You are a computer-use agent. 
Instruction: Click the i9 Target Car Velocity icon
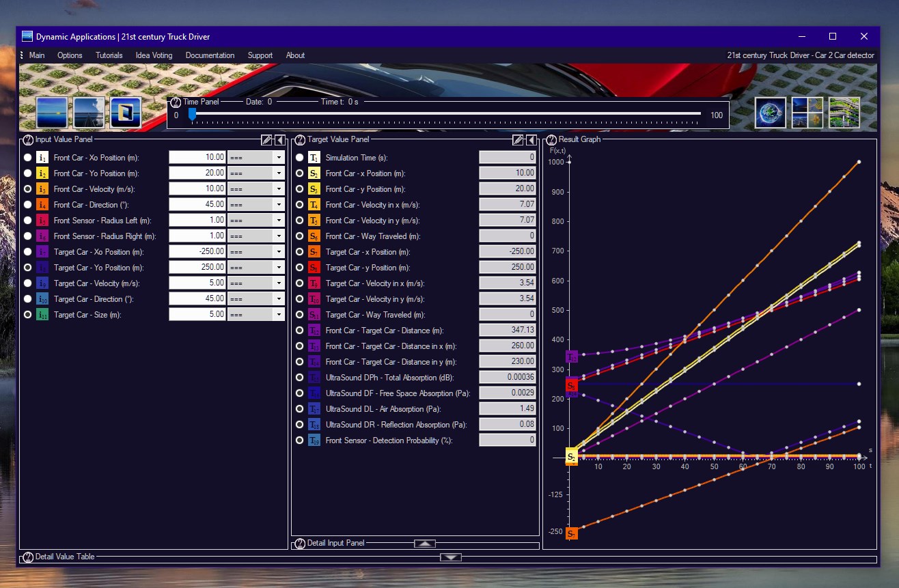[x=42, y=283]
